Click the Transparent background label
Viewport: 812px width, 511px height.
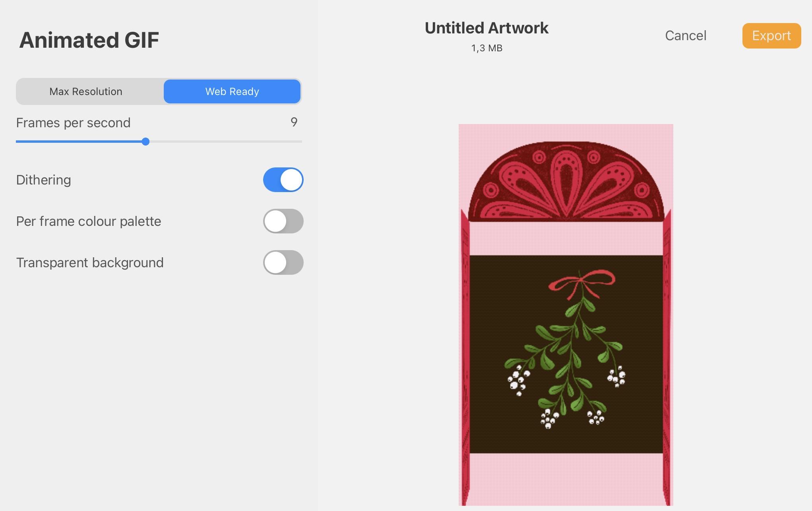pos(90,262)
